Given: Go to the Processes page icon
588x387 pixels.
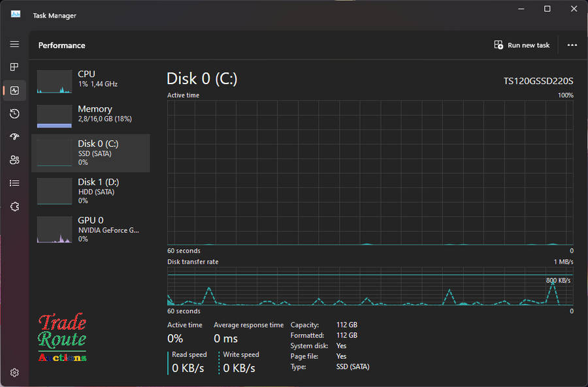Looking at the screenshot, I should click(14, 67).
